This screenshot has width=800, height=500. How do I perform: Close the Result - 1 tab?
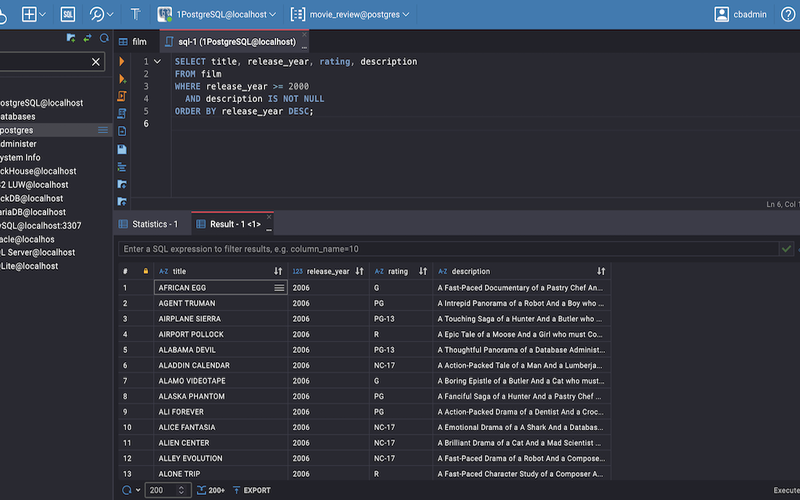click(x=269, y=217)
